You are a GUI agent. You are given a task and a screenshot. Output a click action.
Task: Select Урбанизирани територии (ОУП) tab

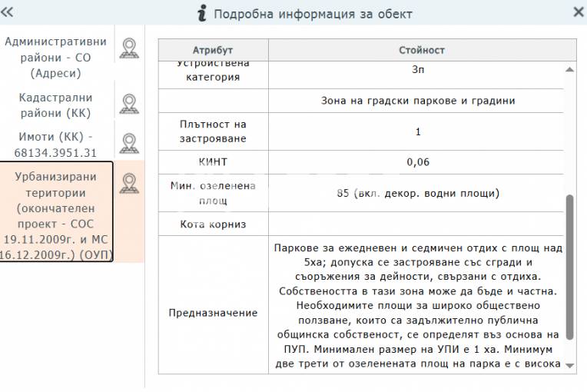pos(56,212)
